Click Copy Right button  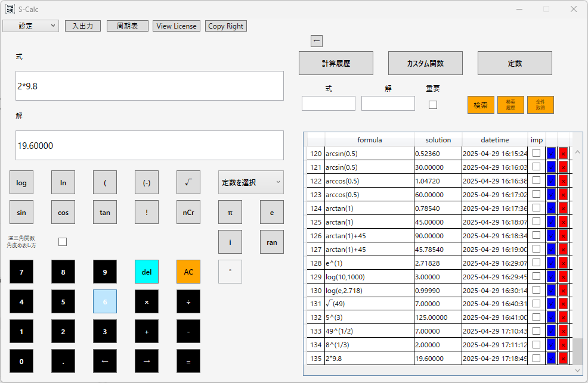click(x=226, y=26)
